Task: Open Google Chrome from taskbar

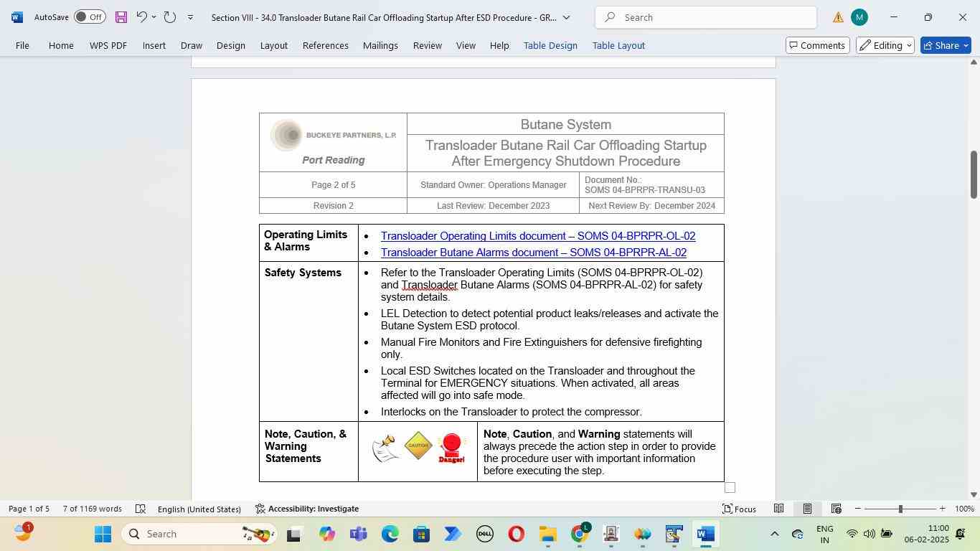Action: tap(580, 534)
